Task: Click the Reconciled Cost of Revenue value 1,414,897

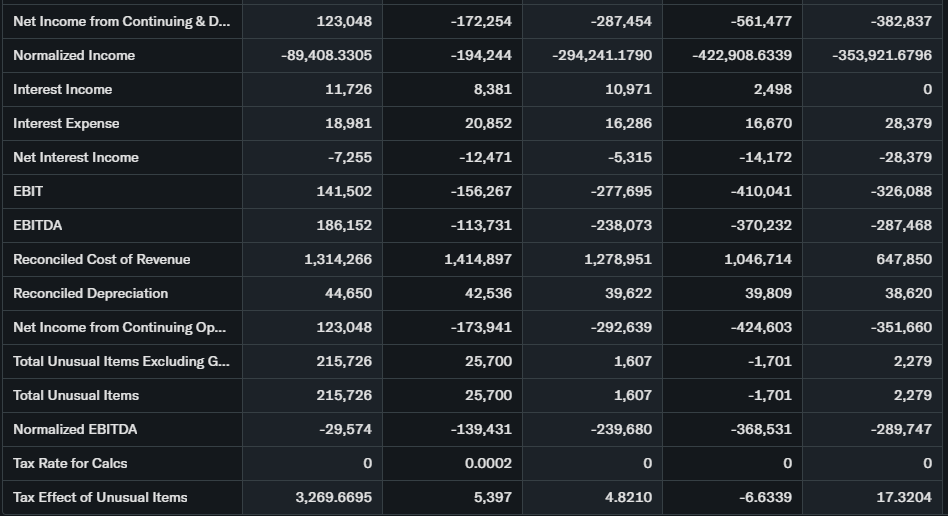Action: 478,259
